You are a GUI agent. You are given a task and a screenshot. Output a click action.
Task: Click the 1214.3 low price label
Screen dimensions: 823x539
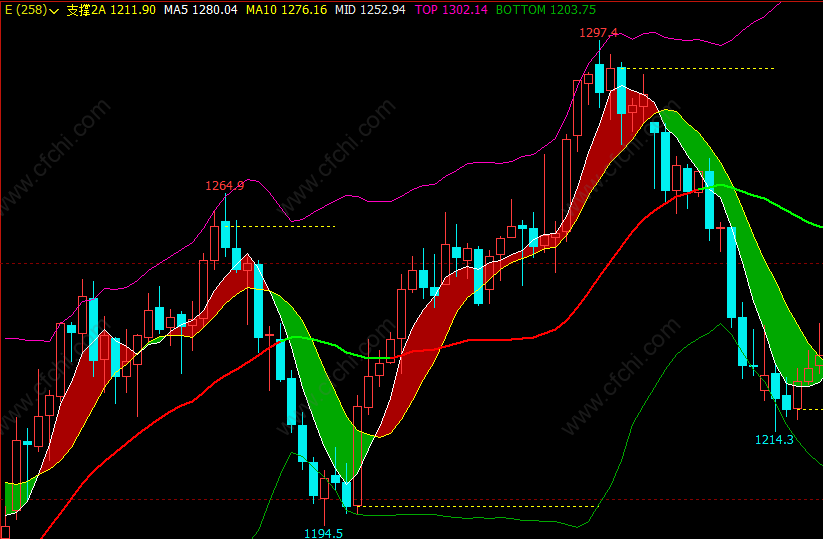coord(774,440)
